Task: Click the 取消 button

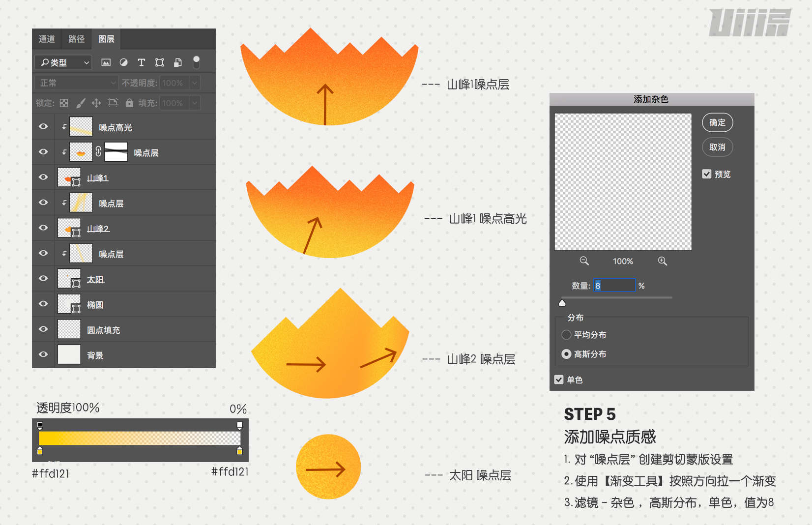Action: (717, 147)
